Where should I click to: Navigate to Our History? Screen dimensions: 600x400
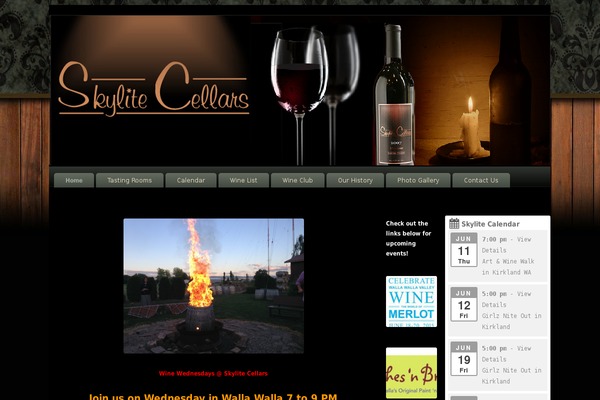[355, 180]
